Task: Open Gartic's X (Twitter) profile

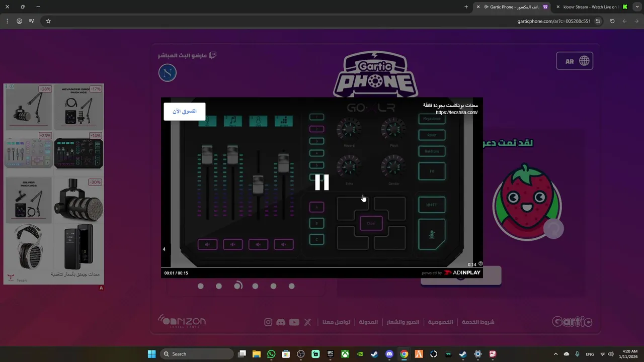Action: (307, 322)
